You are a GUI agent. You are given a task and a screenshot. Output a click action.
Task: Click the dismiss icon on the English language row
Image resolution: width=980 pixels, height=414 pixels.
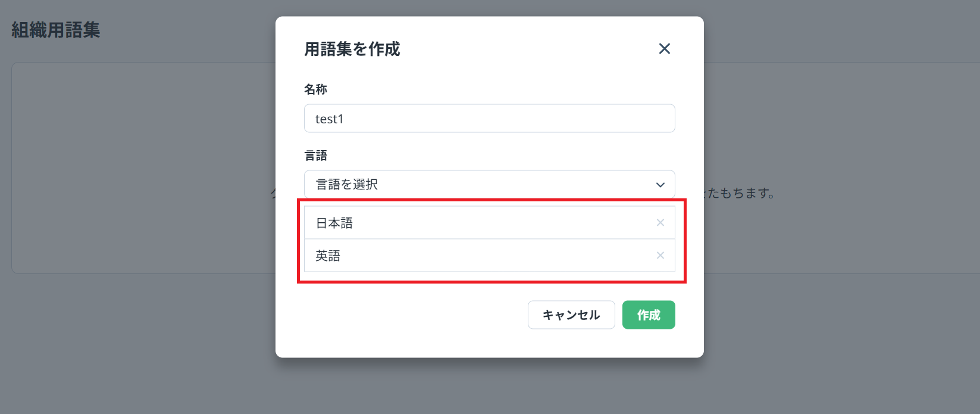659,256
